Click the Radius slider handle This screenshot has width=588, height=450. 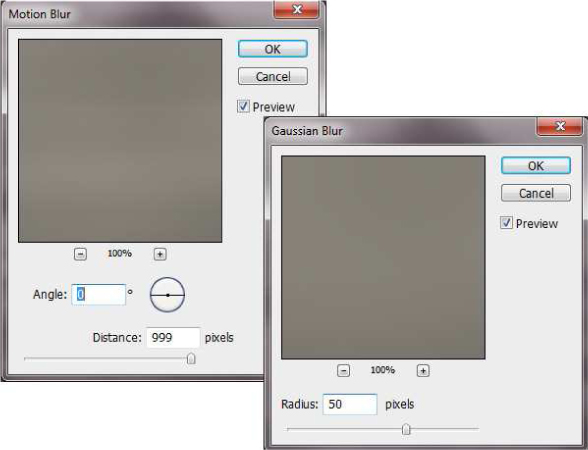click(x=406, y=429)
